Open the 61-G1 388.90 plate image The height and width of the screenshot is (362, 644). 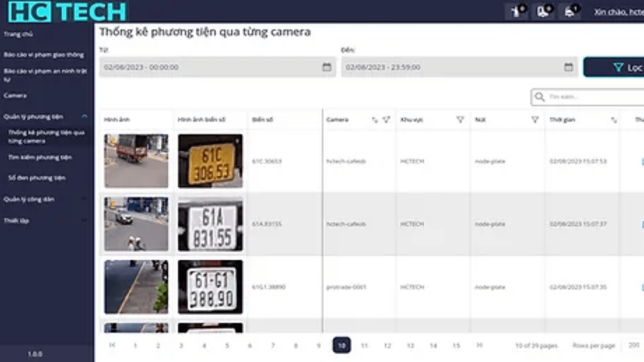pyautogui.click(x=210, y=287)
